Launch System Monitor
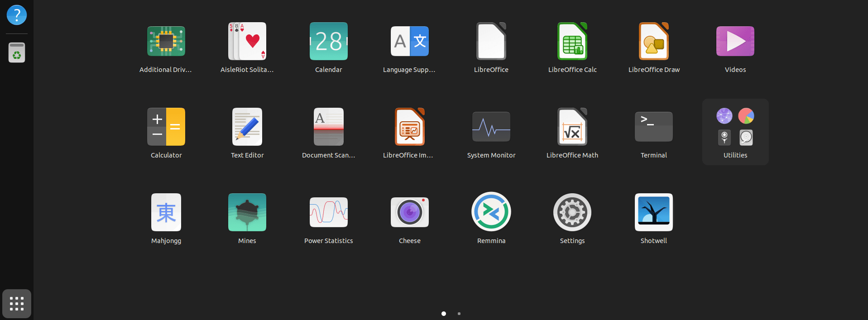Image resolution: width=868 pixels, height=320 pixels. (491, 132)
